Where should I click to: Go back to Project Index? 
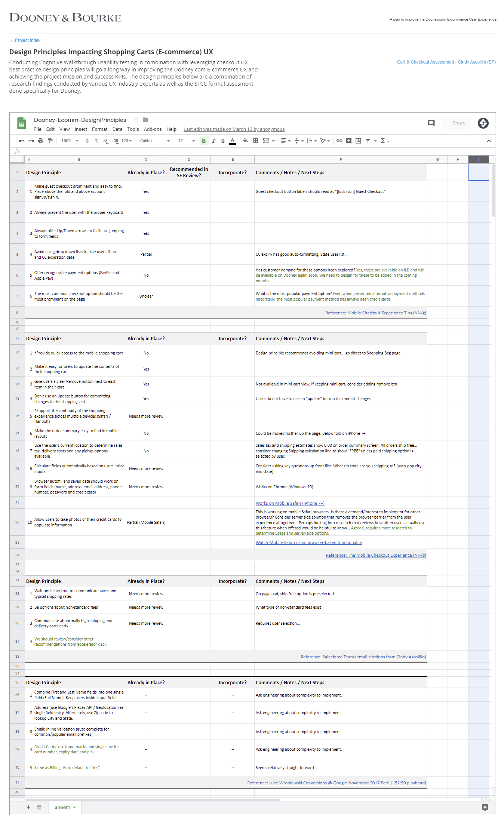[x=25, y=40]
